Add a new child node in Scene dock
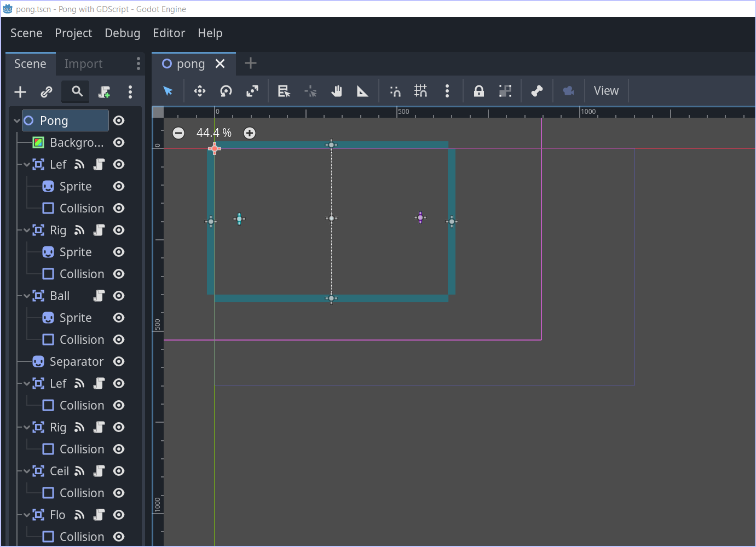This screenshot has width=756, height=547. click(20, 91)
